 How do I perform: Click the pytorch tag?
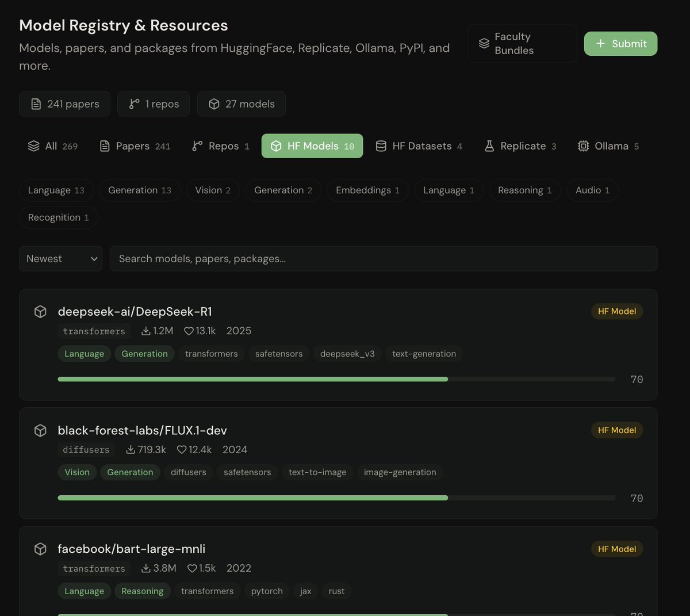point(267,591)
